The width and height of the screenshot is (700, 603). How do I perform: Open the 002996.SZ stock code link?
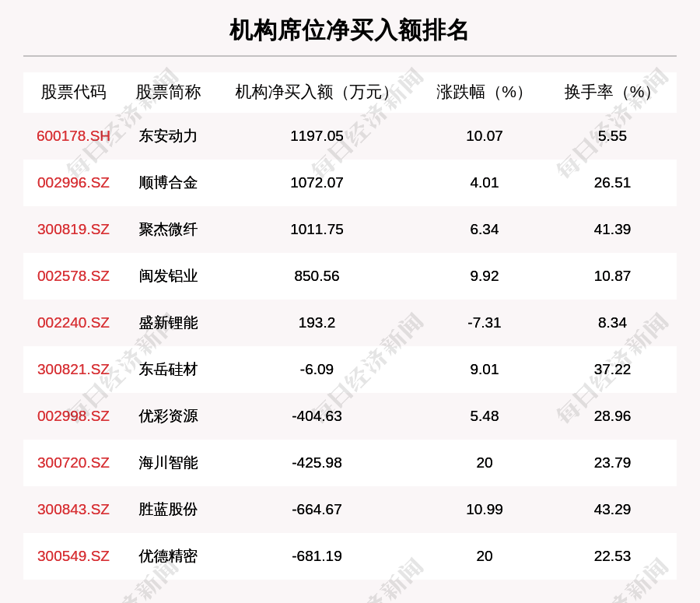tap(73, 183)
